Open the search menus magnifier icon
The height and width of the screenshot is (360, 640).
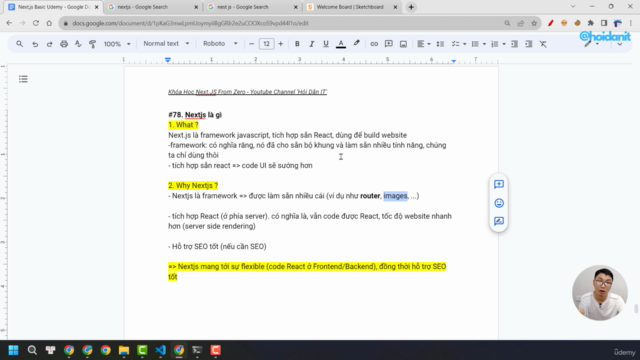(19, 44)
